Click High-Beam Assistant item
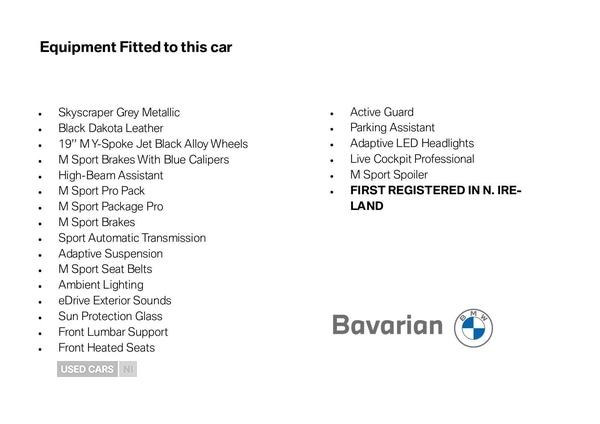Screen dimensions: 600x424 [x=110, y=175]
